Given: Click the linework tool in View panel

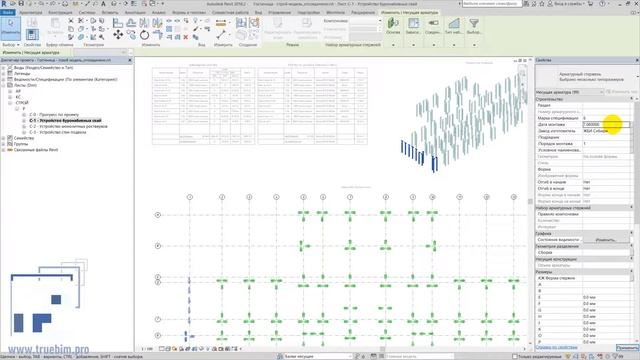Looking at the screenshot, I should (x=196, y=29).
